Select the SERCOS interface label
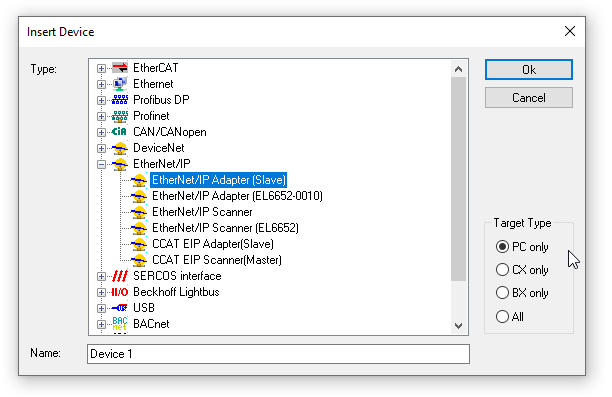The image size is (612, 397). (177, 276)
